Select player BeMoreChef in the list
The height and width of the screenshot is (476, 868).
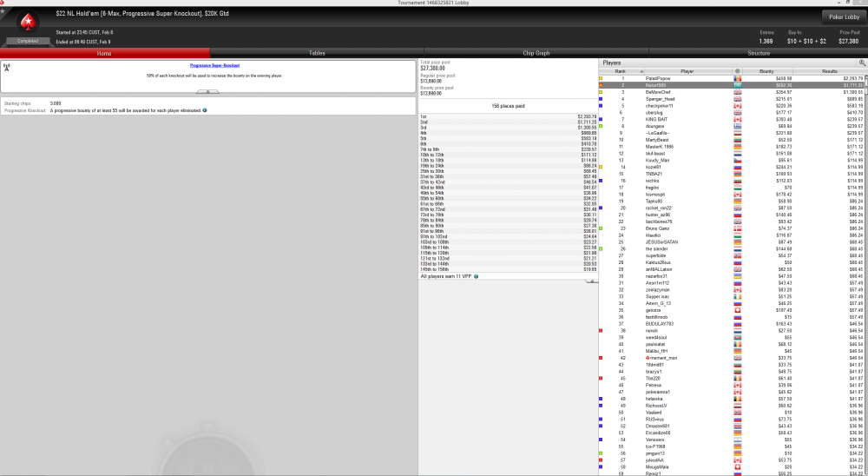click(x=658, y=92)
